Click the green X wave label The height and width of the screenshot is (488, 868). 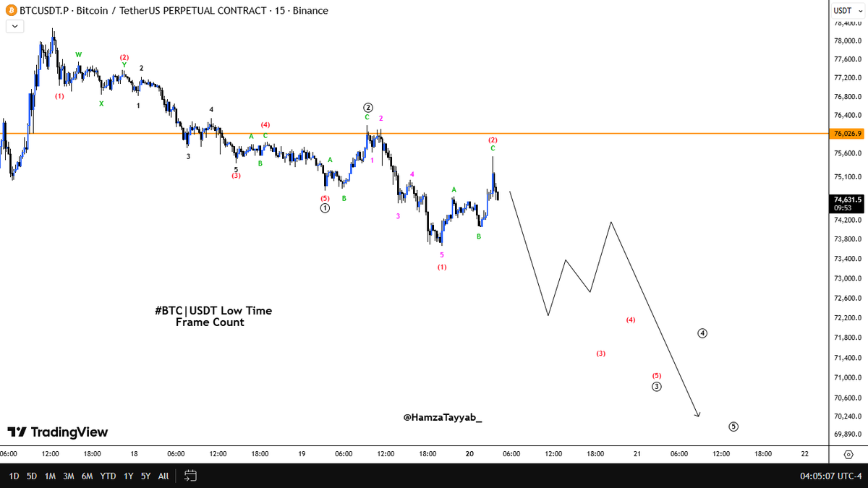[101, 103]
